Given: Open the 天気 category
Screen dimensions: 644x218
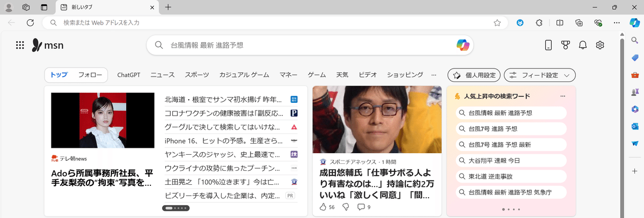Looking at the screenshot, I should (342, 75).
